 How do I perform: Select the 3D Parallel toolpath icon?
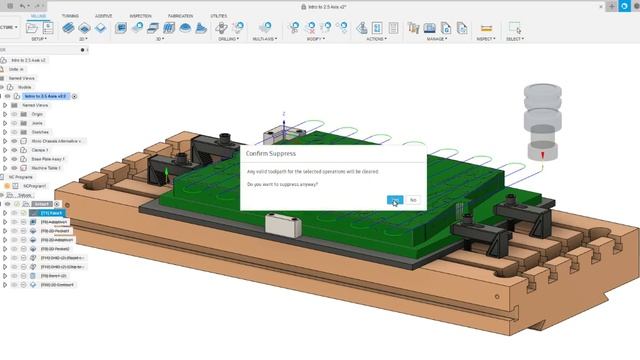click(169, 28)
